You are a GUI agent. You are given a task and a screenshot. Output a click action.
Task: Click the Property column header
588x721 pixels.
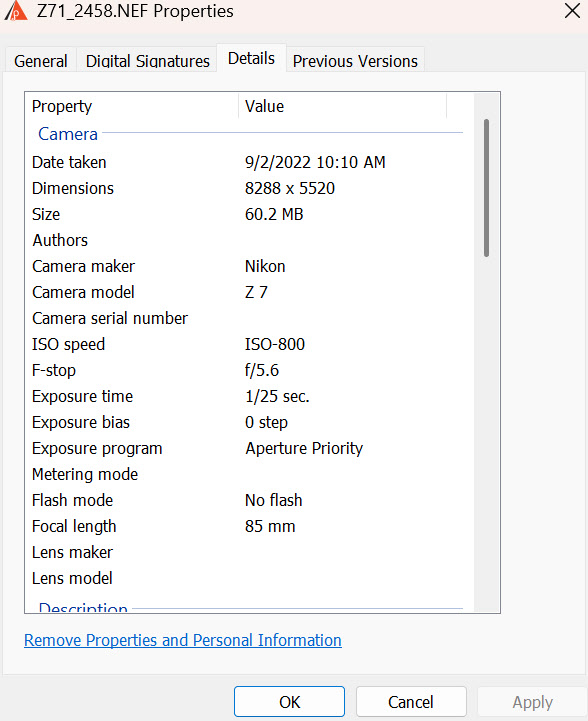pyautogui.click(x=62, y=106)
